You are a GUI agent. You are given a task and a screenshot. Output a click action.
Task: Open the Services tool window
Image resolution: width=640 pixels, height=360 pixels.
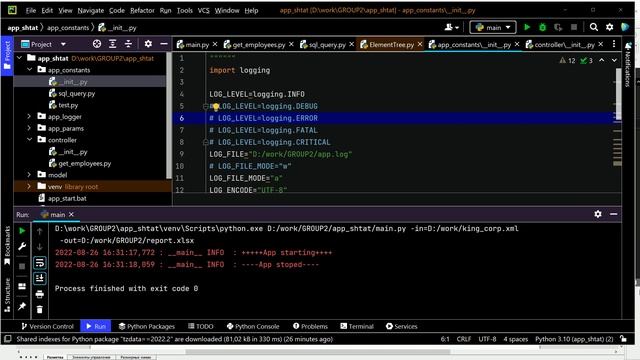[x=402, y=326]
